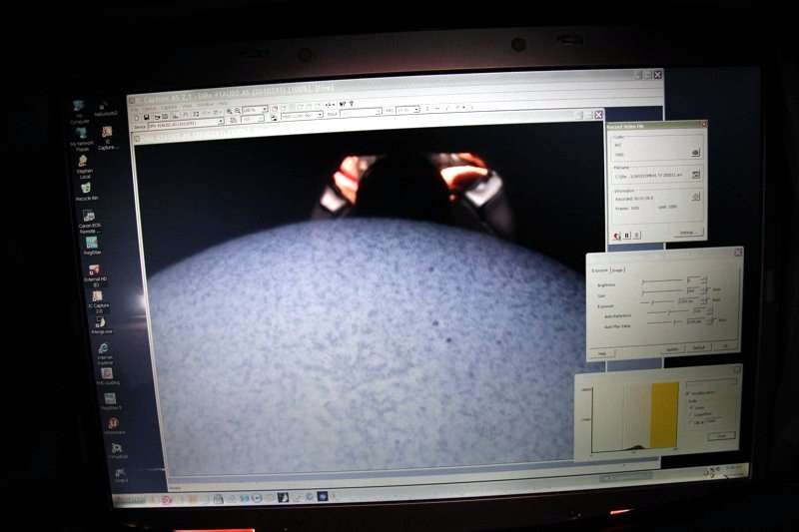Select the last Scale radio option
Screen dimensions: 799x532
pos(691,422)
